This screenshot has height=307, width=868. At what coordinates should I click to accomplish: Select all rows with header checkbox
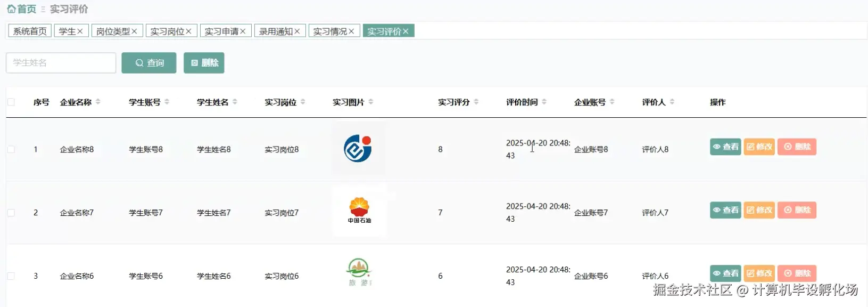[x=11, y=102]
